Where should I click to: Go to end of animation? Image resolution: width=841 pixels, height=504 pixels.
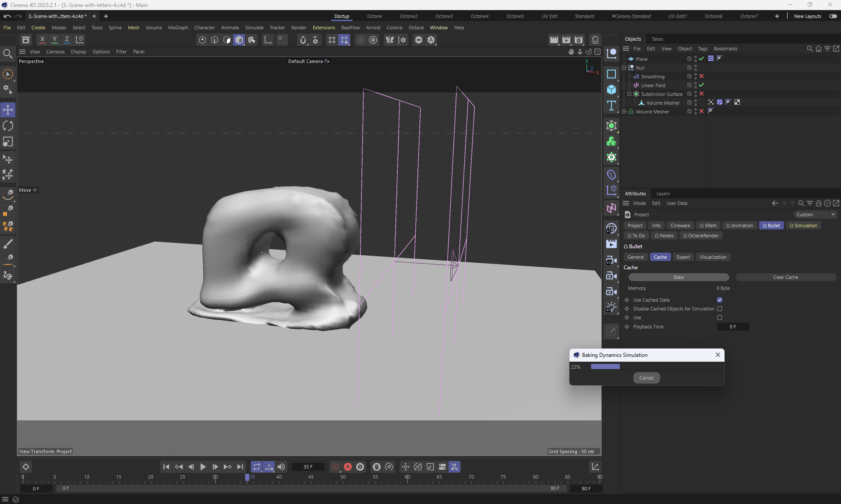pos(240,467)
